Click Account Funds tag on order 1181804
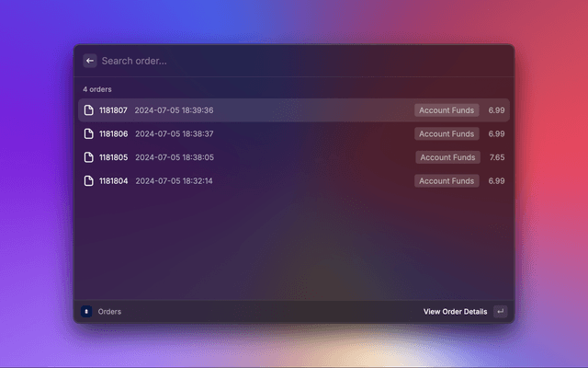The image size is (588, 368). (x=447, y=181)
